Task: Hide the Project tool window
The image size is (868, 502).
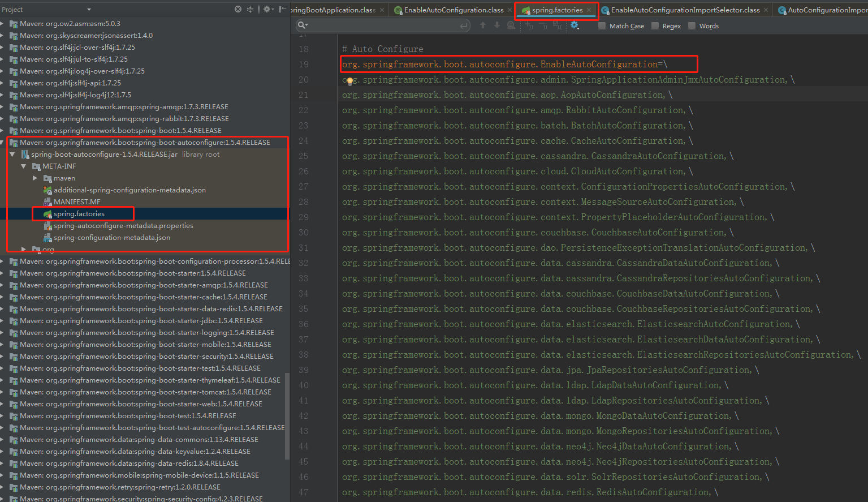Action: (282, 9)
